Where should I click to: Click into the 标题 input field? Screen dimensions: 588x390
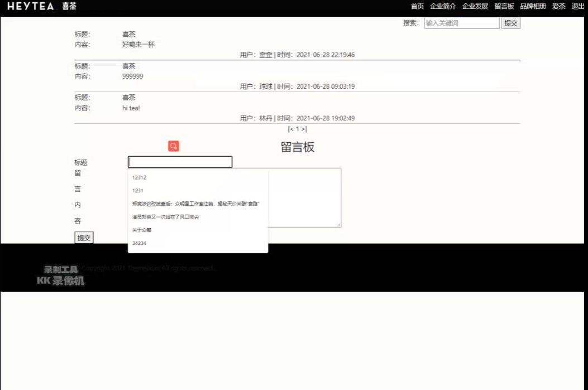pos(180,162)
